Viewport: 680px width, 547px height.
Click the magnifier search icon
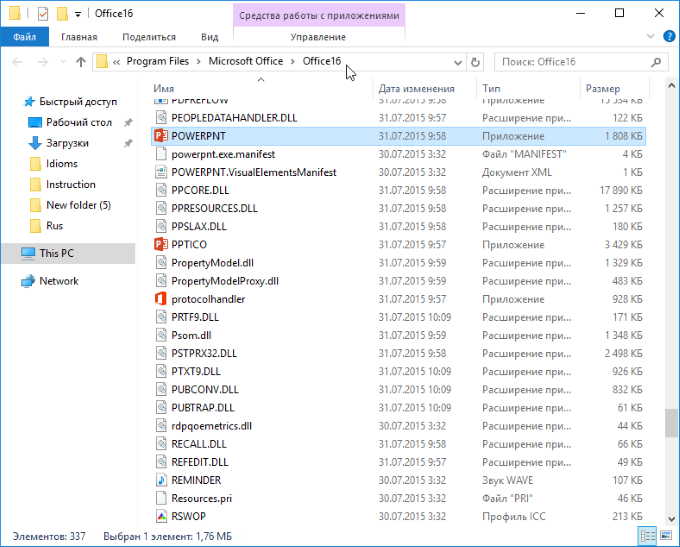pos(656,62)
